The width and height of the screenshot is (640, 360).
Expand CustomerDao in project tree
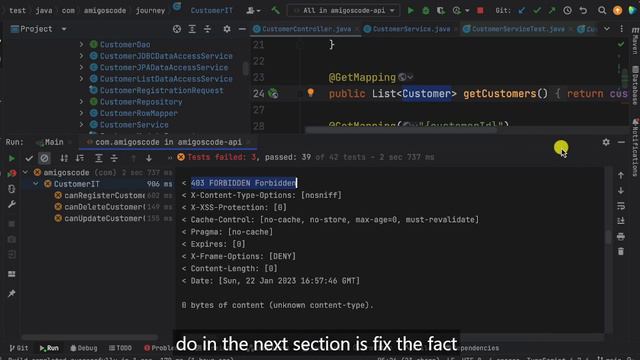82,44
